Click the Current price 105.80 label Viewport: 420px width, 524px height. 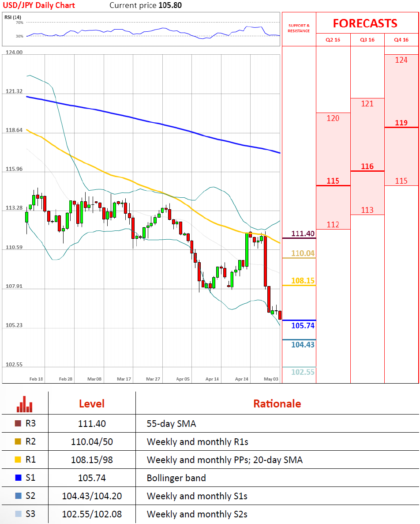point(146,5)
